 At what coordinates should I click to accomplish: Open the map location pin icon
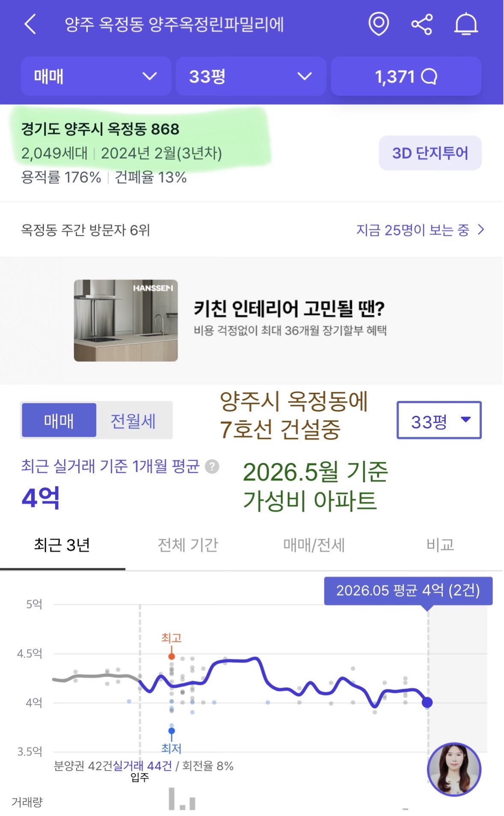(x=379, y=24)
